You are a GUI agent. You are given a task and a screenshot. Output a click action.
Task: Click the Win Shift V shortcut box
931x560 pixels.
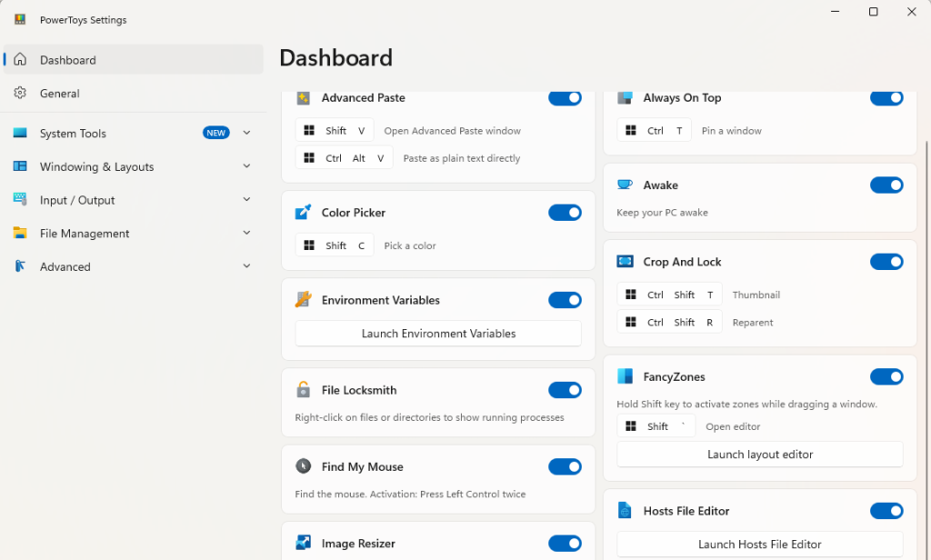(x=335, y=130)
